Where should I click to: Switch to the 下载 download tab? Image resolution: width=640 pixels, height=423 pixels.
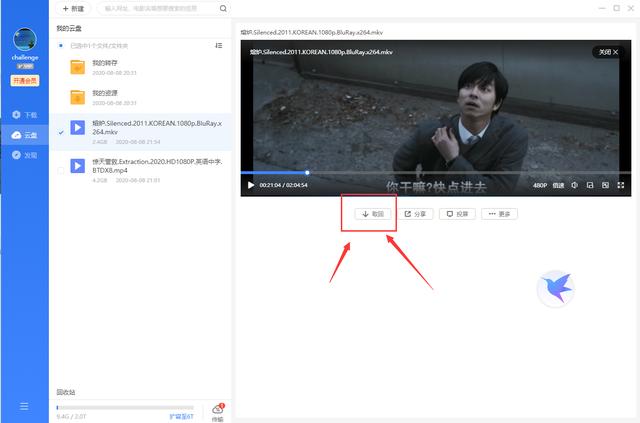24,115
